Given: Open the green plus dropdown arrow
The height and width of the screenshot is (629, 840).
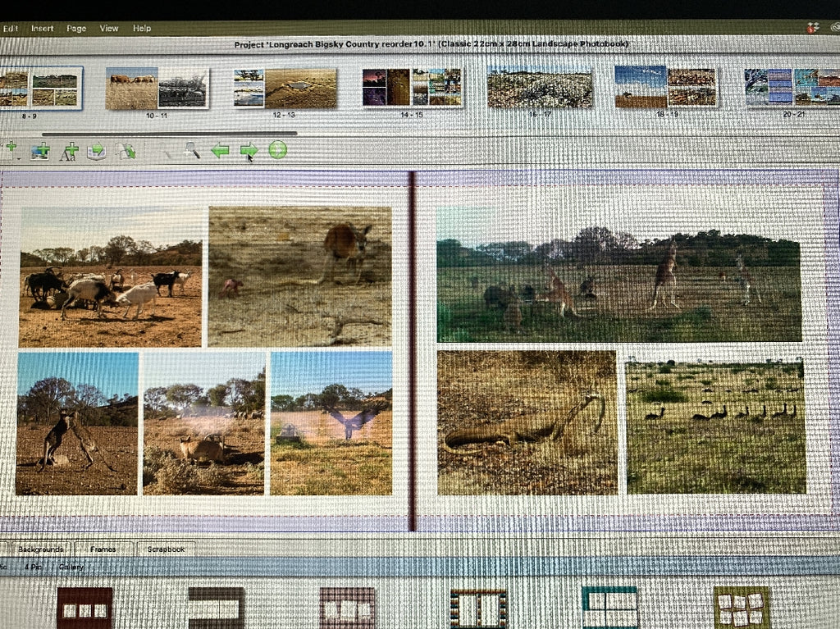Looking at the screenshot, I should coord(17,157).
